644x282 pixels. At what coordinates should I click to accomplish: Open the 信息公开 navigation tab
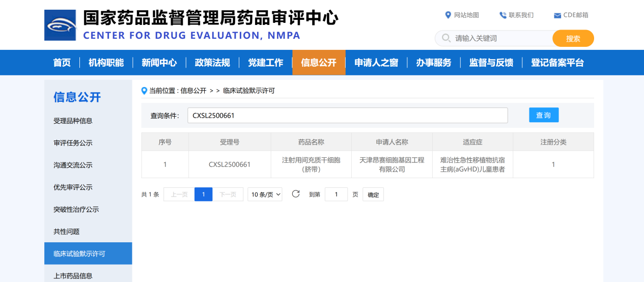319,63
